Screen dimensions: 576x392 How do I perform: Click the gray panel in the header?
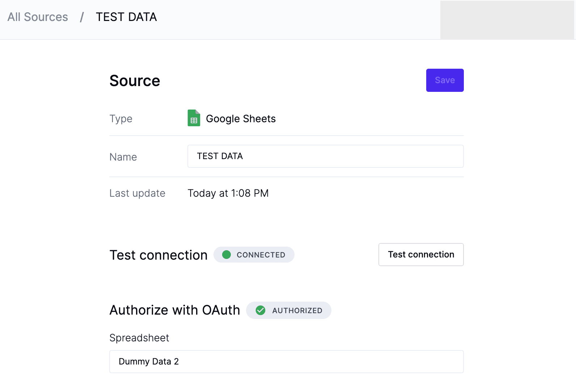click(x=507, y=20)
